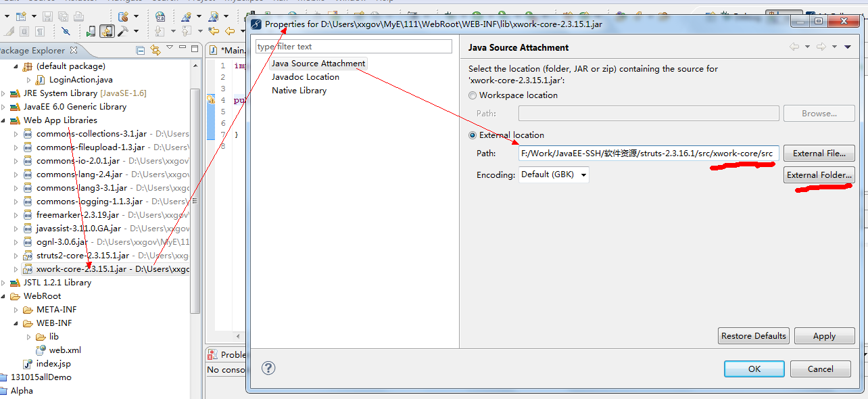
Task: Click the web.xml file icon
Action: pos(41,350)
